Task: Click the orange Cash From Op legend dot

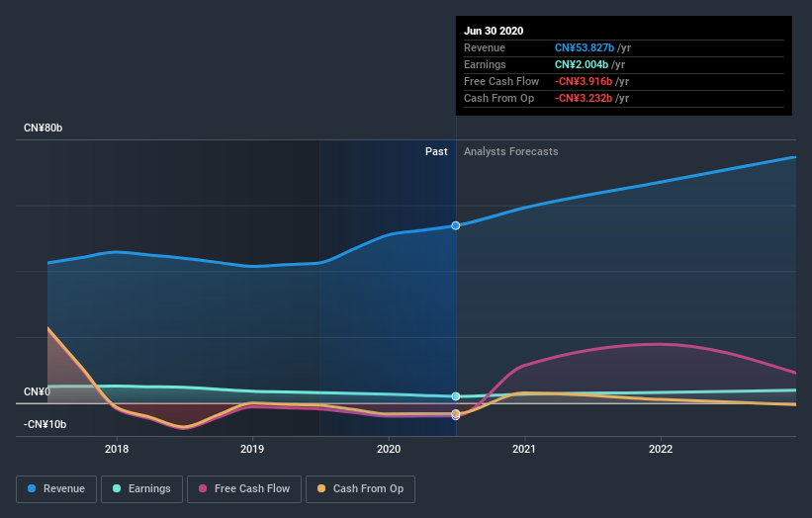Action: (x=321, y=488)
